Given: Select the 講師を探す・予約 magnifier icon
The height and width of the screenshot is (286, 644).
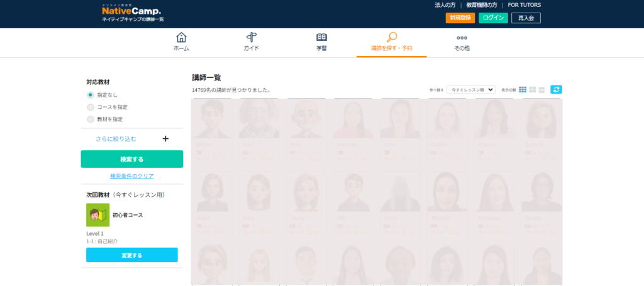Looking at the screenshot, I should point(392,37).
